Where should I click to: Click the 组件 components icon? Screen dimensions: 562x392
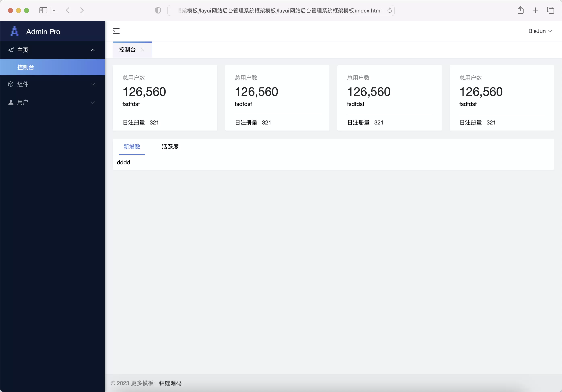coord(10,84)
